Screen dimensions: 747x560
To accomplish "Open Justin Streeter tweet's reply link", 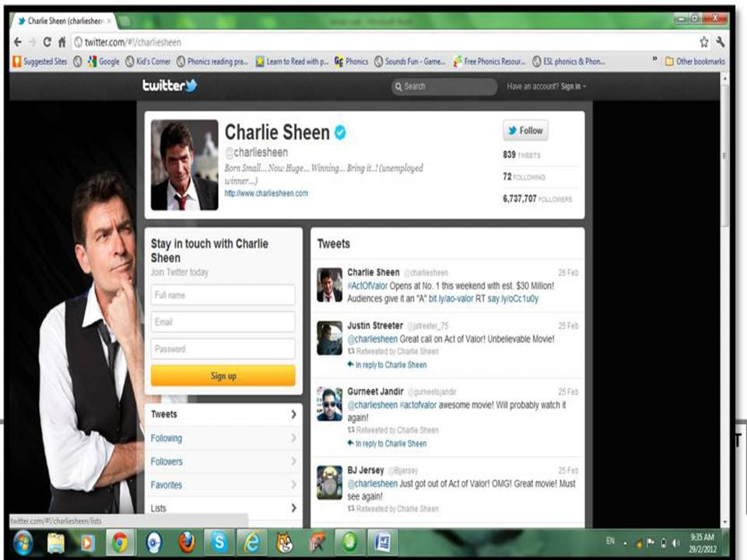I will pos(387,365).
